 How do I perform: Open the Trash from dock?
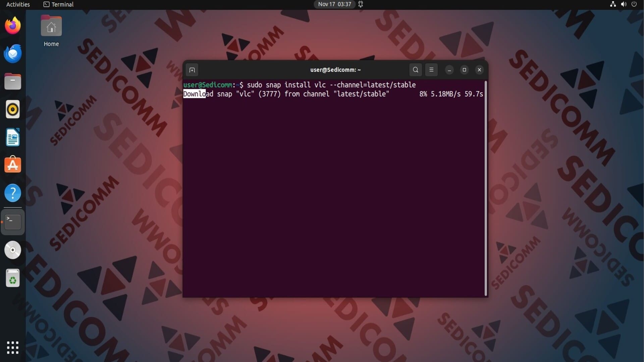point(13,278)
